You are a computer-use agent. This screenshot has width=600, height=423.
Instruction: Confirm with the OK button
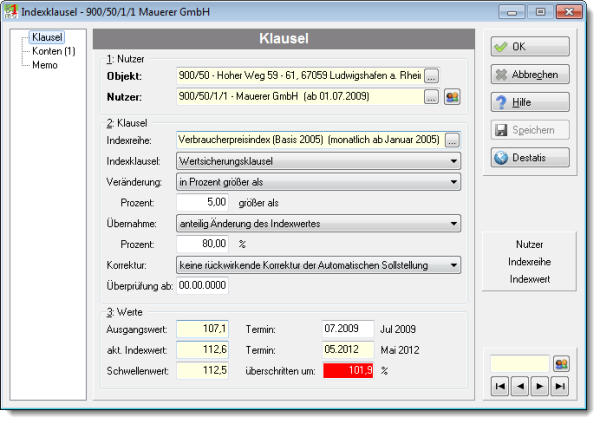530,47
